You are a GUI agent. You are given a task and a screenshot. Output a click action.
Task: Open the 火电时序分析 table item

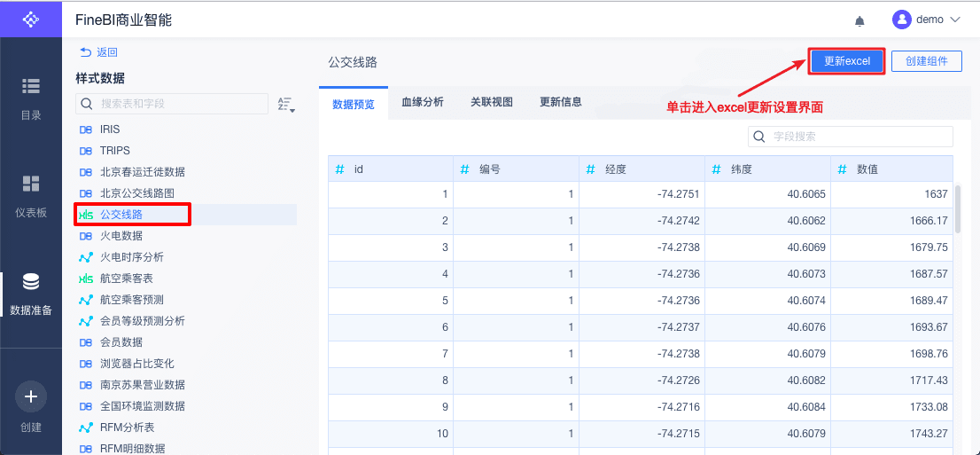[x=132, y=257]
